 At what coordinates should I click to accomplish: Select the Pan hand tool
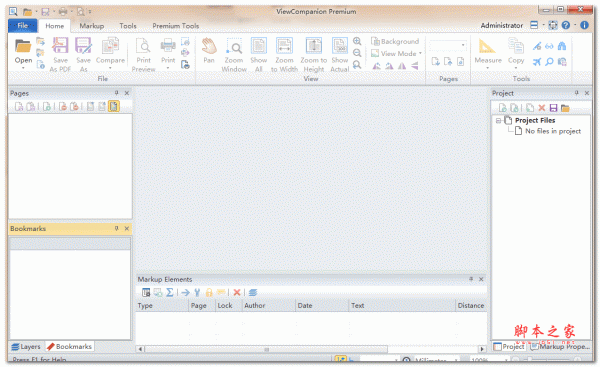209,46
